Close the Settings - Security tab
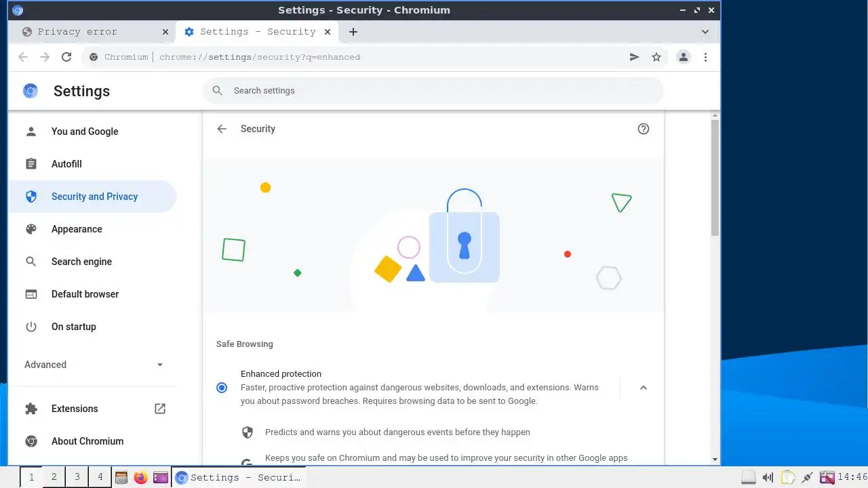 [x=328, y=32]
